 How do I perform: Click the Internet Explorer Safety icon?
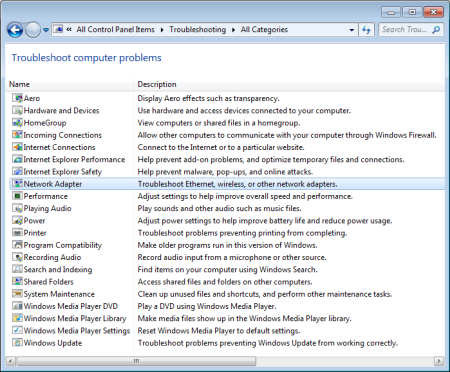[17, 171]
